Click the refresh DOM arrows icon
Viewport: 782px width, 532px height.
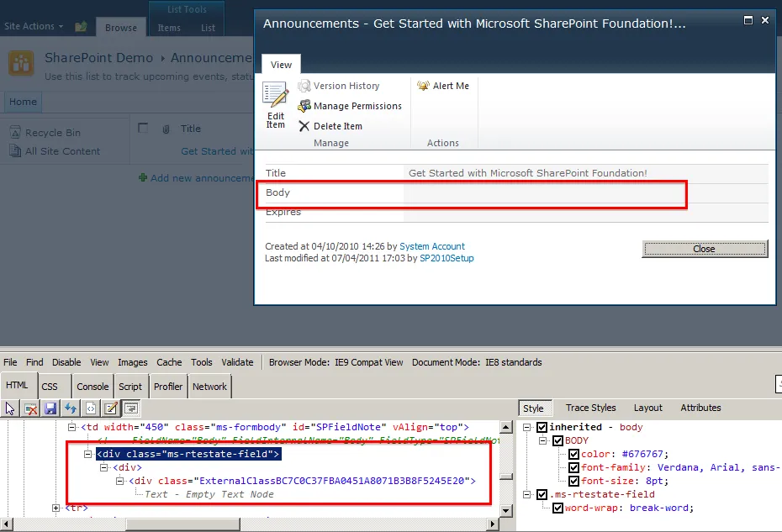point(71,408)
